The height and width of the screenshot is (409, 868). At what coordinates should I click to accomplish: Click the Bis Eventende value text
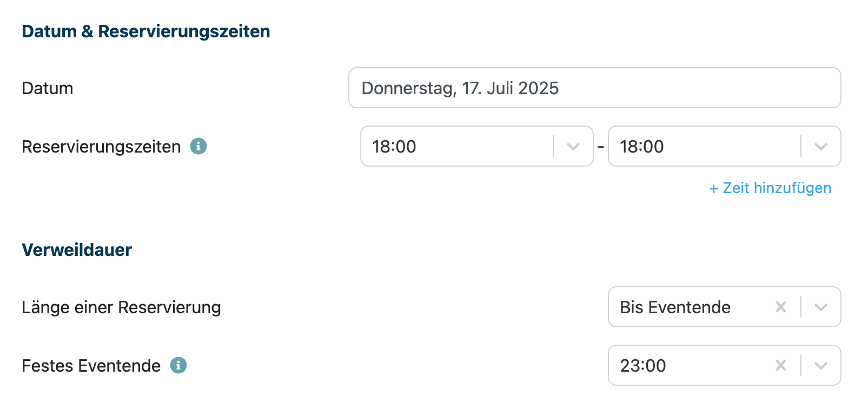click(x=675, y=307)
